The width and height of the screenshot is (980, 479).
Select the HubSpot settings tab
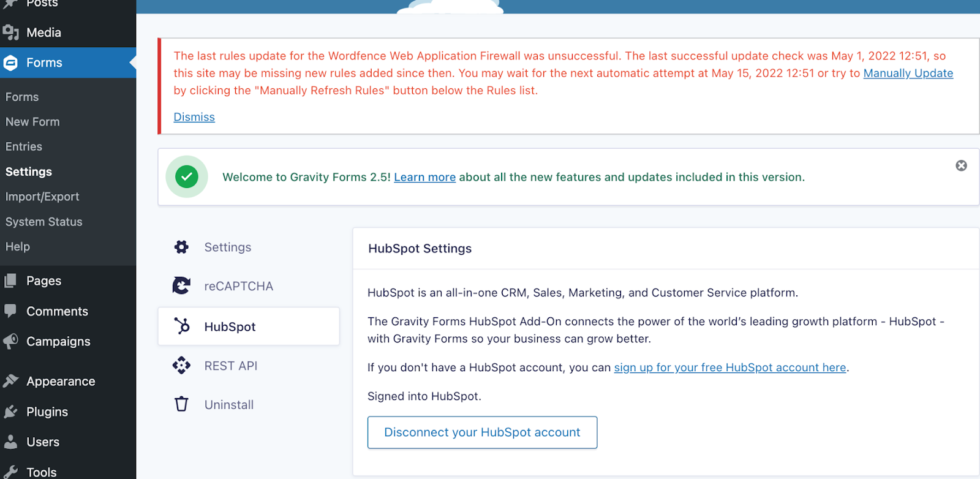click(x=249, y=326)
